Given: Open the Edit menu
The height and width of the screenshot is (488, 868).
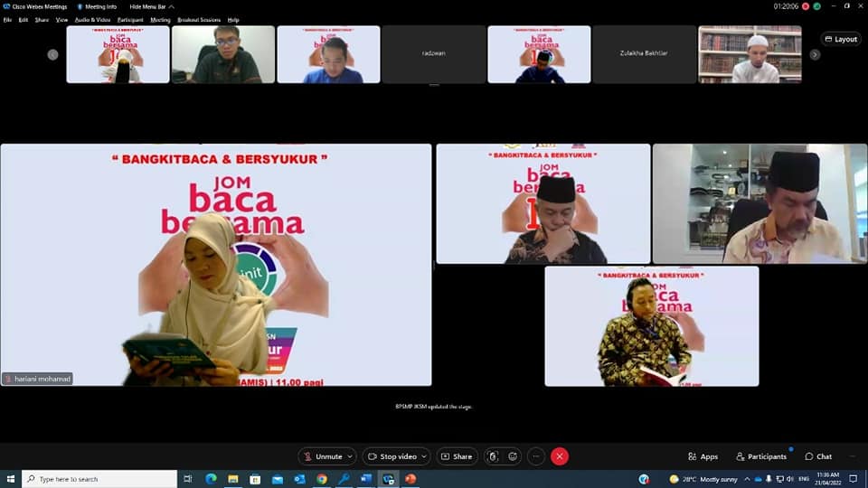Looking at the screenshot, I should click(x=24, y=20).
